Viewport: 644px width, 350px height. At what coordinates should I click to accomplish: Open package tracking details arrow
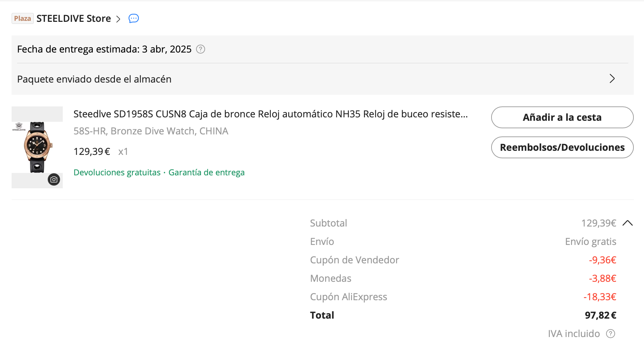pyautogui.click(x=612, y=79)
